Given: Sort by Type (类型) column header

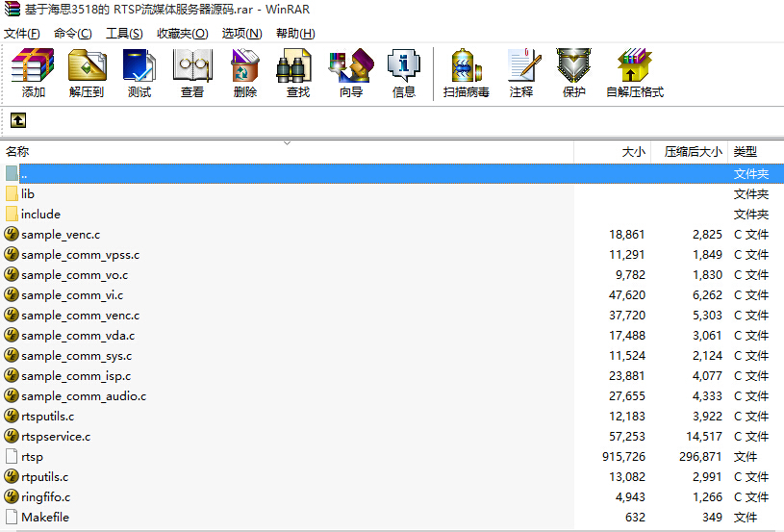Looking at the screenshot, I should pyautogui.click(x=745, y=151).
